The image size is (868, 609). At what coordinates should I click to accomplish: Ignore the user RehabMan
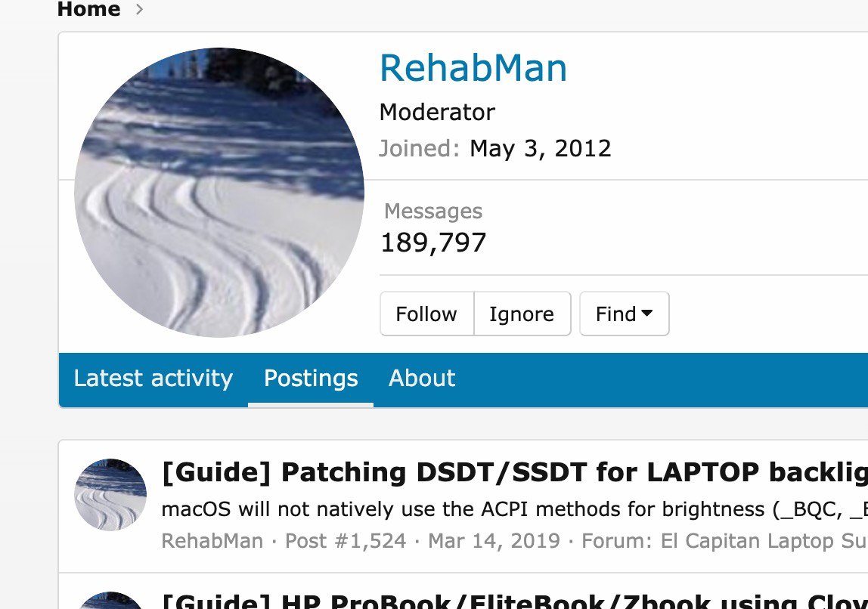pyautogui.click(x=522, y=314)
